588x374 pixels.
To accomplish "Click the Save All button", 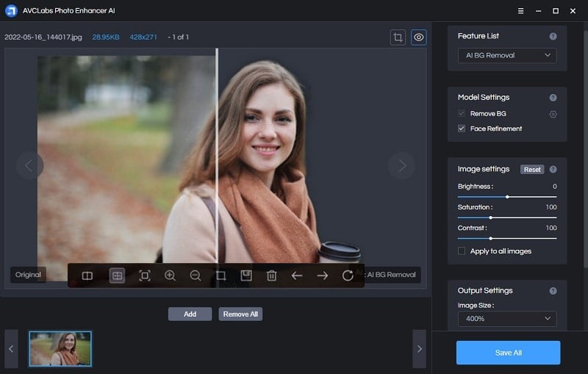I will point(508,353).
